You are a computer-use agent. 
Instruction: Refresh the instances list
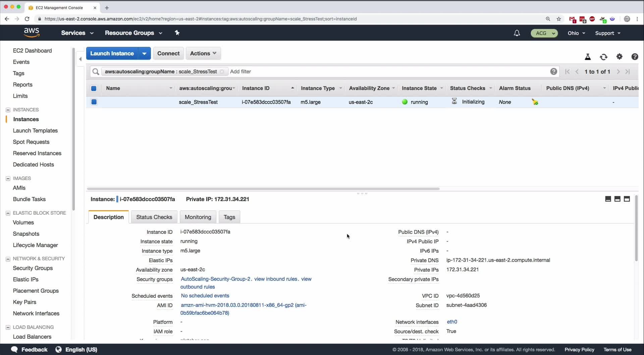(x=603, y=57)
